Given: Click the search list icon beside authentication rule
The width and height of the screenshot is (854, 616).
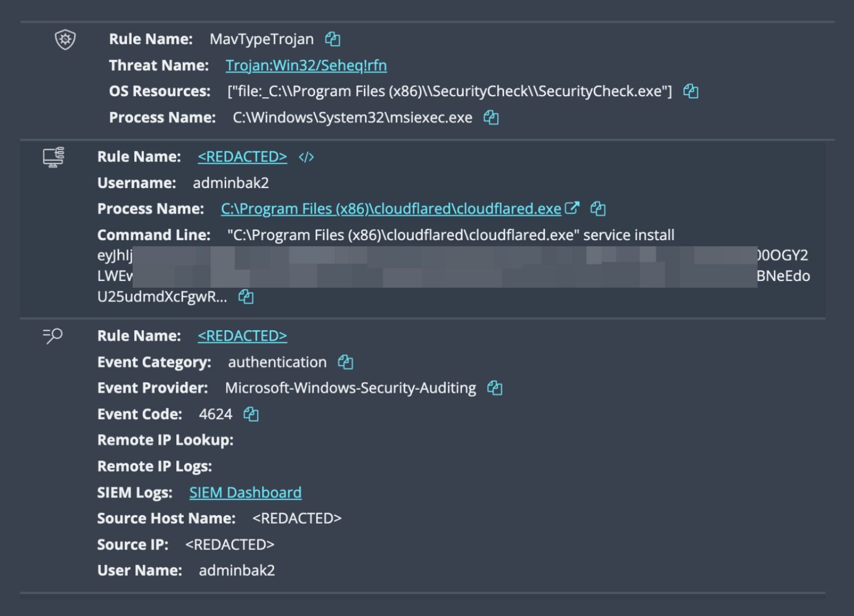Looking at the screenshot, I should (53, 336).
